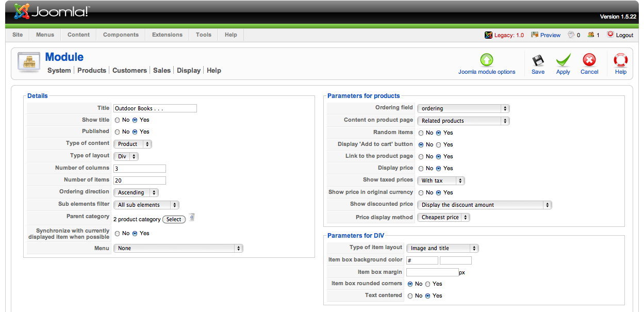Screen dimensions: 644x312
Task: Open the Products link under Module
Action: pyautogui.click(x=92, y=71)
